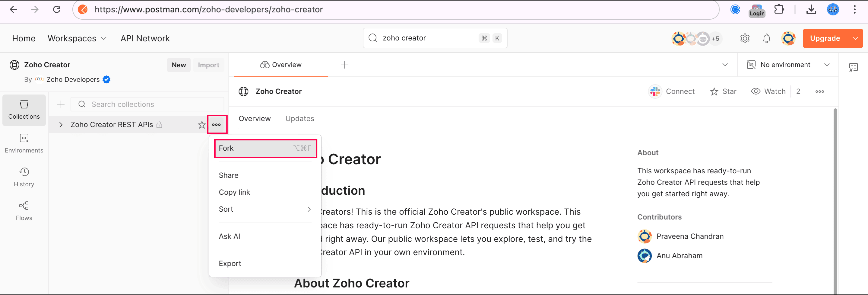Click the Slack Connect icon
This screenshot has height=295, width=868.
(655, 91)
